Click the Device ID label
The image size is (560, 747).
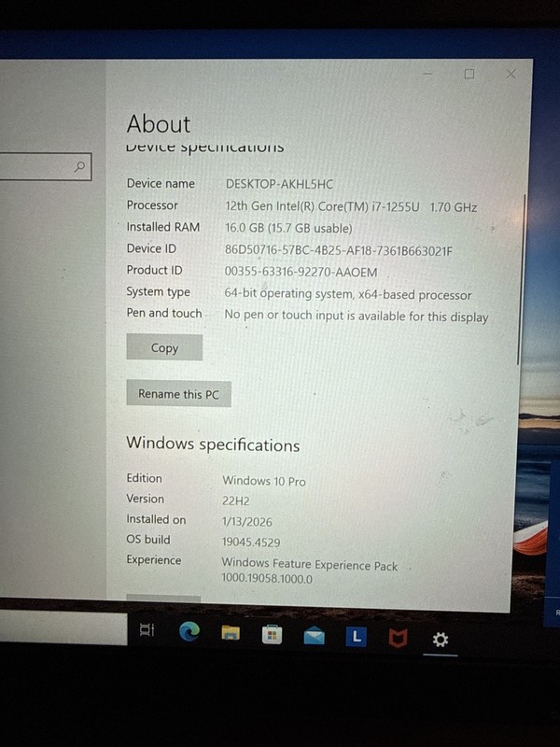point(151,248)
